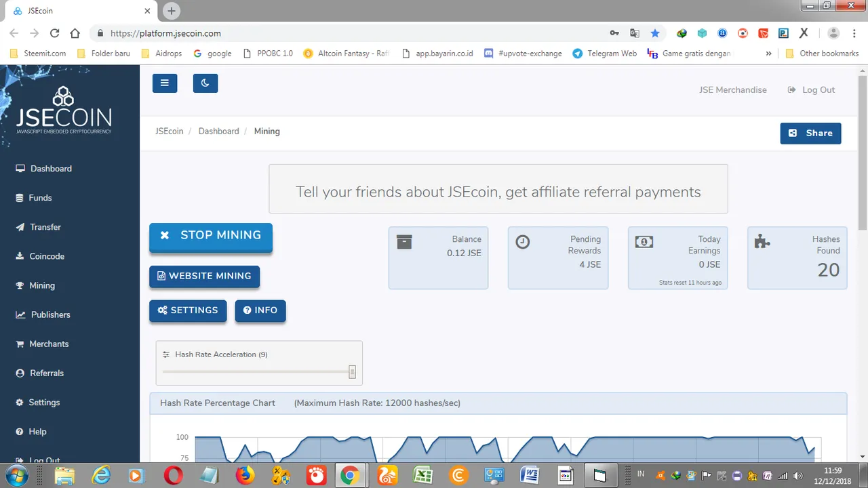Open Word from taskbar

coord(530,475)
